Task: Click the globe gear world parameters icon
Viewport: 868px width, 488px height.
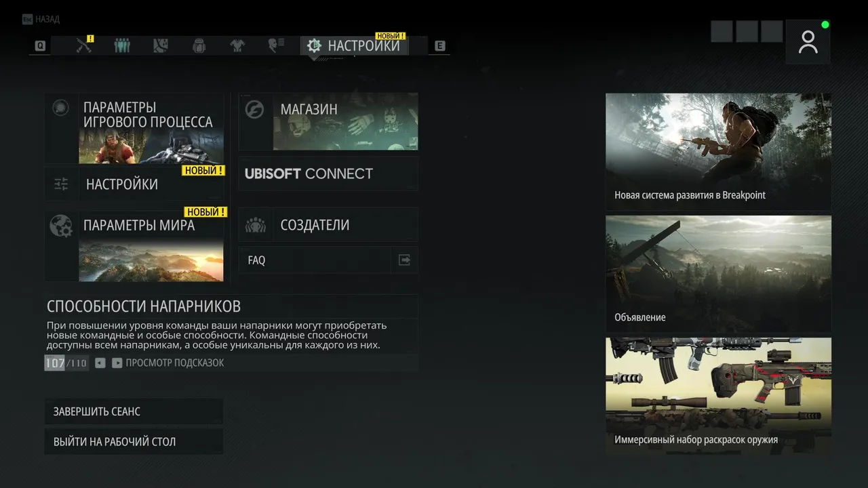Action: 61,226
